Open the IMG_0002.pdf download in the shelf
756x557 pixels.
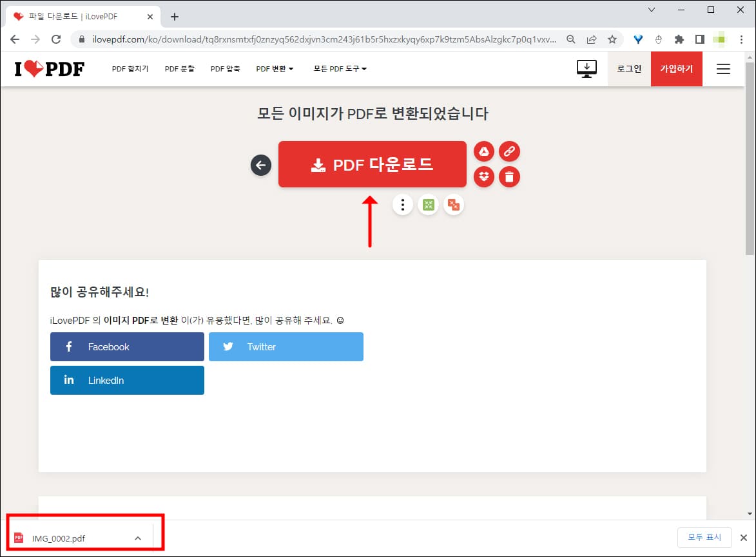point(59,538)
